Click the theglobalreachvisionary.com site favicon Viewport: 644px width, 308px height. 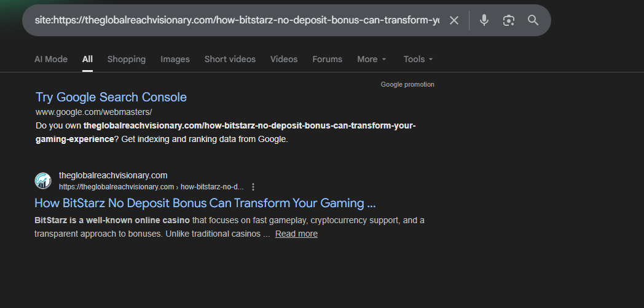43,181
